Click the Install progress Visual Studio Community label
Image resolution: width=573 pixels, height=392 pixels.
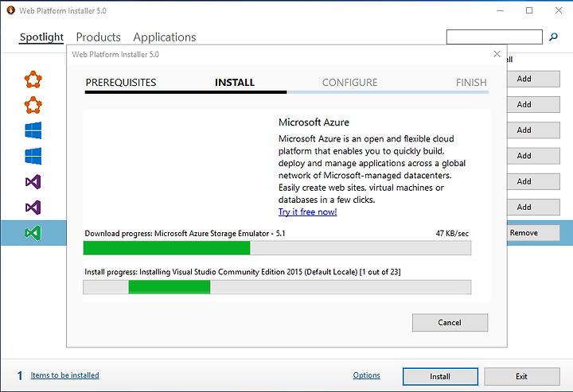tap(243, 272)
